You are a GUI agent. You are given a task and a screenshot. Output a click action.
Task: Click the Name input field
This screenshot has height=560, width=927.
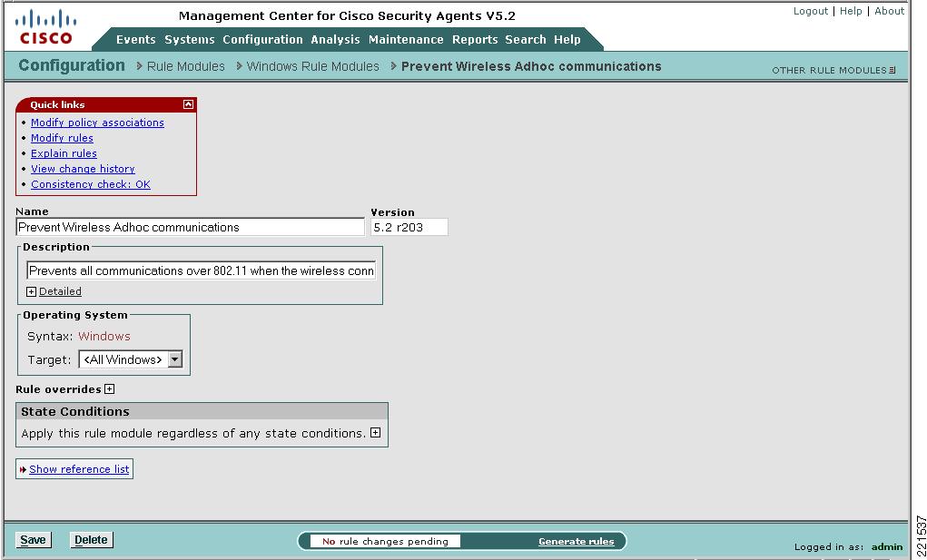point(190,228)
